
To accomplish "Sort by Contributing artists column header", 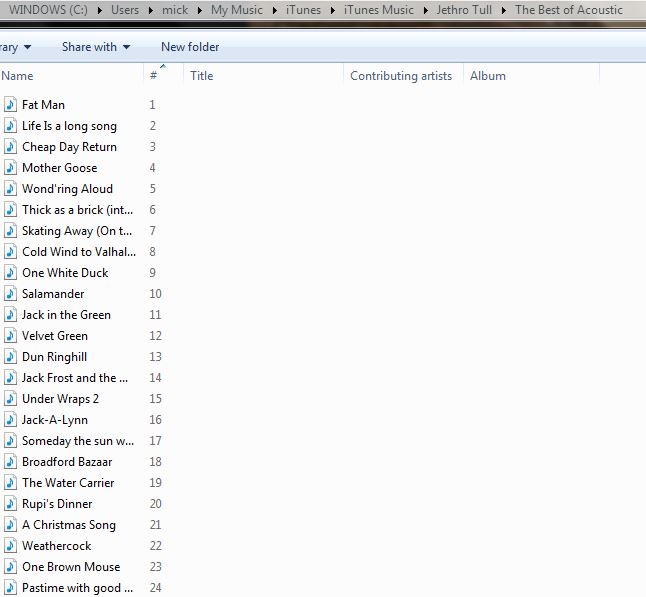I will (x=403, y=76).
